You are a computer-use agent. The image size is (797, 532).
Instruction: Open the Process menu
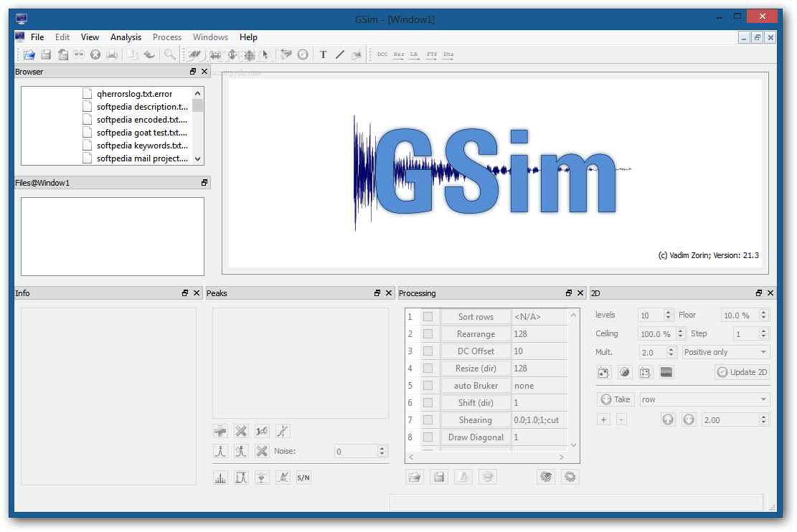pos(166,37)
